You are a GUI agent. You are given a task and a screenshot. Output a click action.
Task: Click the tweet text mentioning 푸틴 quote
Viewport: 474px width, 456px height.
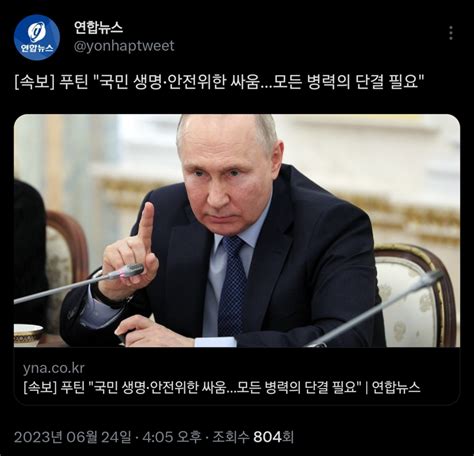[x=219, y=82]
